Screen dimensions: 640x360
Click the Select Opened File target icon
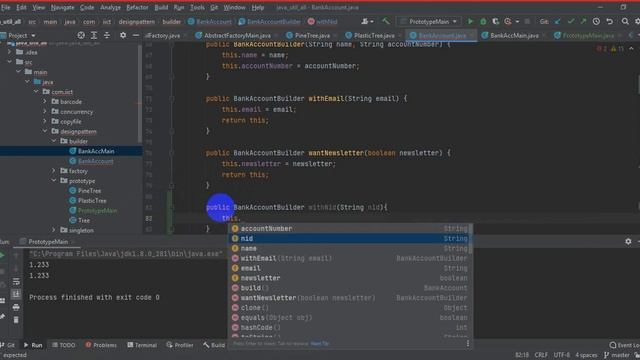[81, 36]
